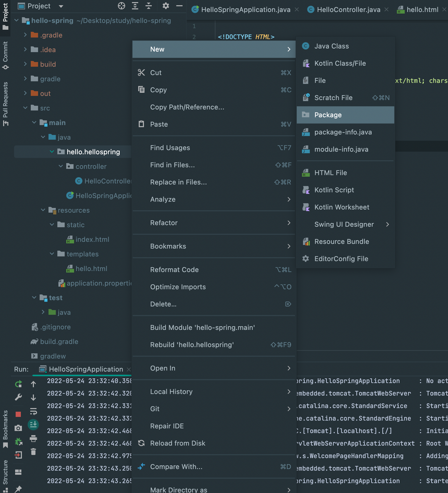Select build.gradle in project tree
The image size is (448, 493).
(55, 341)
